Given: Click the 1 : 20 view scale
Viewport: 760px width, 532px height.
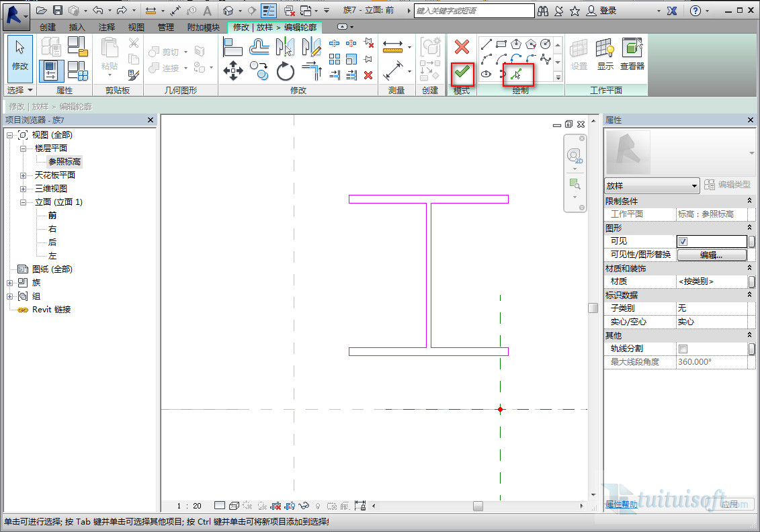Looking at the screenshot, I should click(189, 506).
